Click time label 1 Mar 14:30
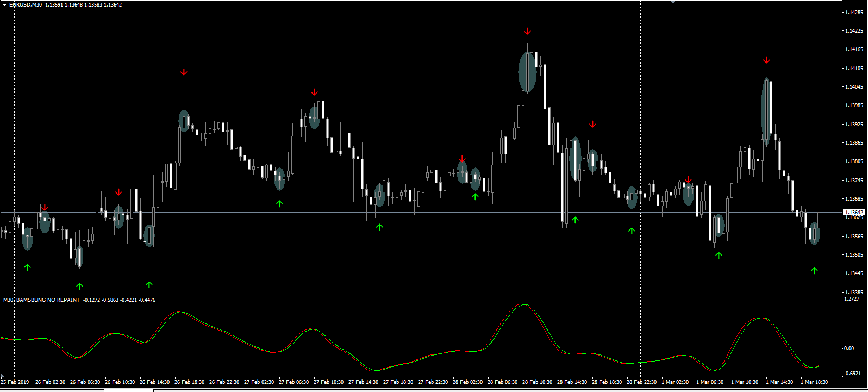The image size is (868, 392). click(x=779, y=382)
